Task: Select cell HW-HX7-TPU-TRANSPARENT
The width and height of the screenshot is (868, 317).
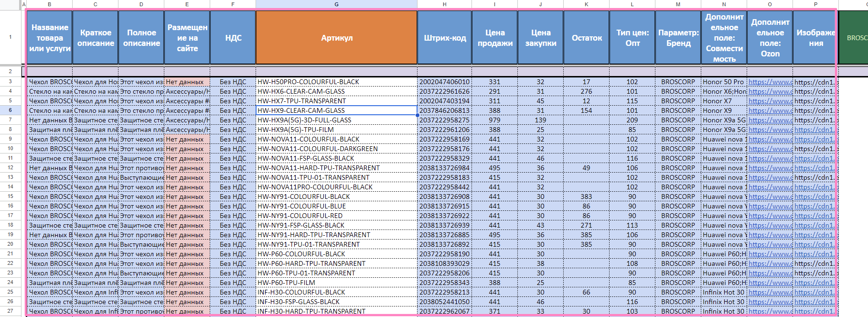Action: pos(336,101)
